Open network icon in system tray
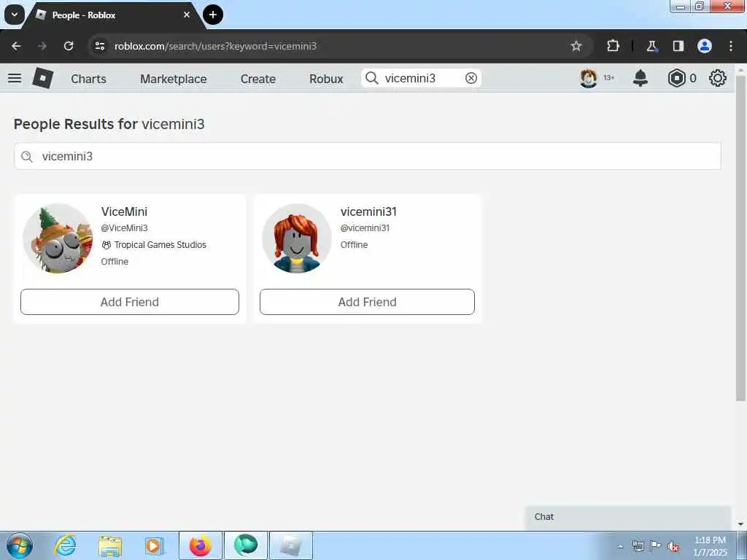 tap(638, 547)
